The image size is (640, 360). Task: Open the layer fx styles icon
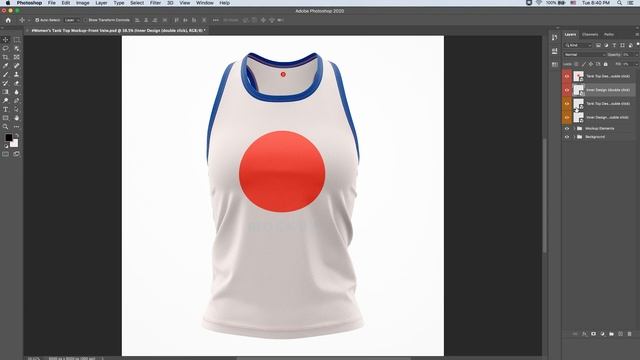click(x=584, y=334)
